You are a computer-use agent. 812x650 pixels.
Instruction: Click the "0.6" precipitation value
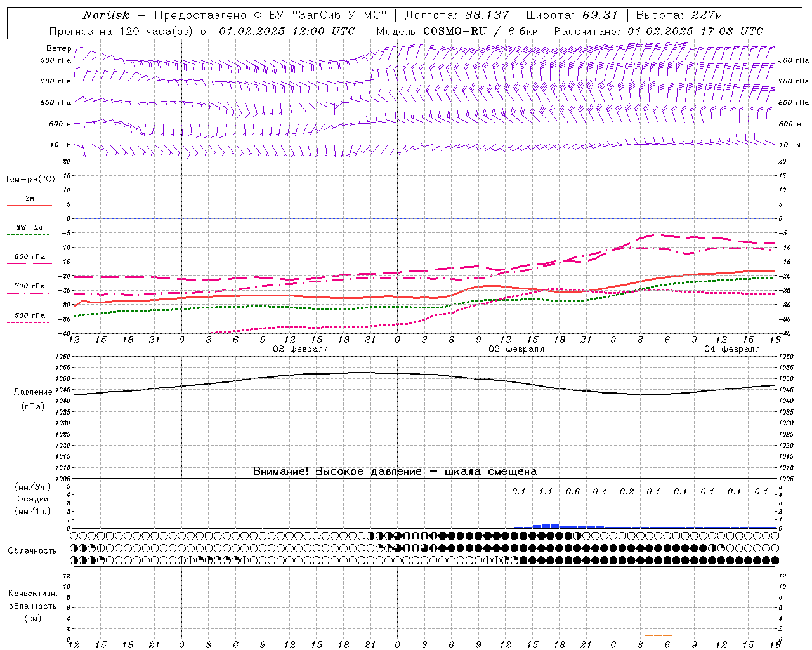click(x=573, y=491)
